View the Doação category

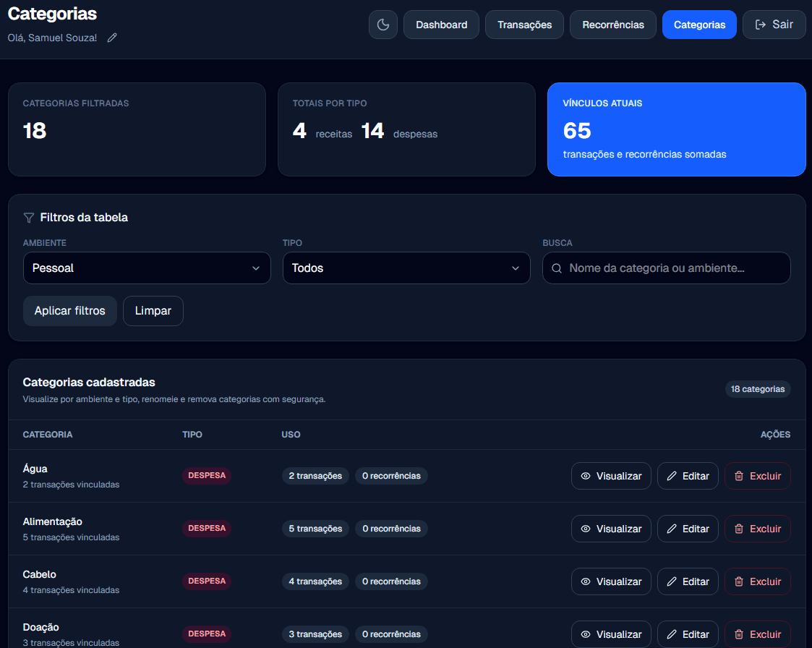[611, 634]
